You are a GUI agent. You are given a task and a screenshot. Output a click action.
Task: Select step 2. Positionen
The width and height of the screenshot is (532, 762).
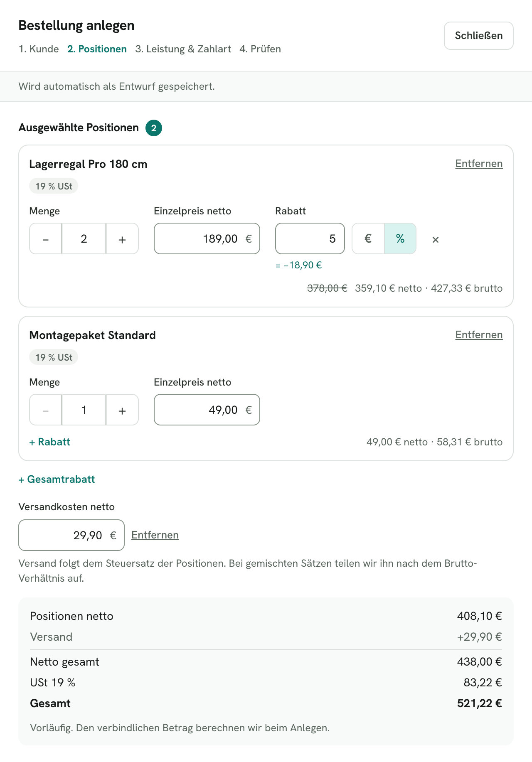tap(97, 49)
